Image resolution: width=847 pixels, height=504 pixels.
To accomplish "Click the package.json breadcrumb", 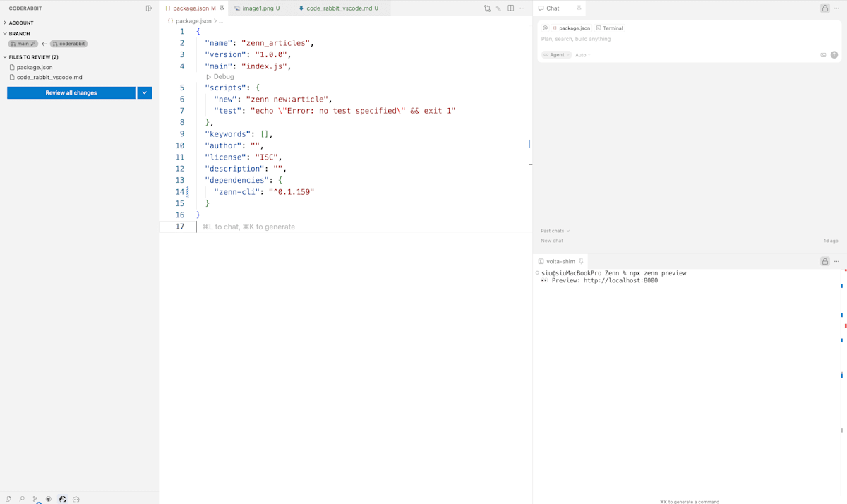I will pos(193,21).
